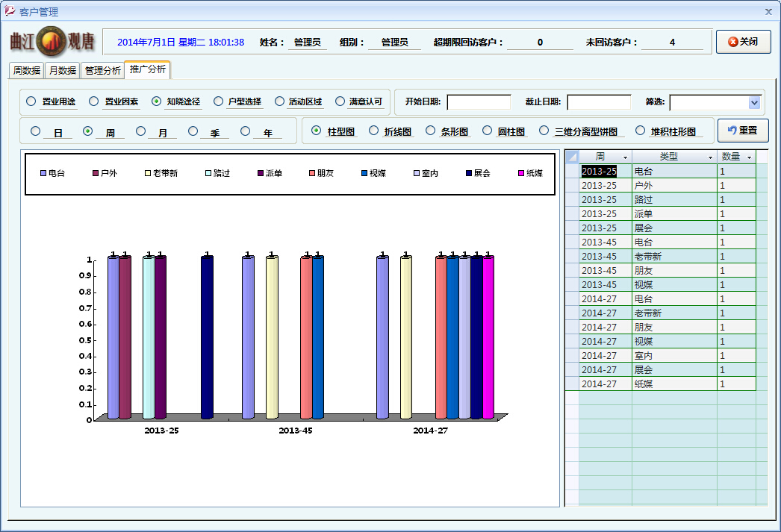Click the 路过 legend color swatch
Screen dimensions: 781x532
point(208,173)
